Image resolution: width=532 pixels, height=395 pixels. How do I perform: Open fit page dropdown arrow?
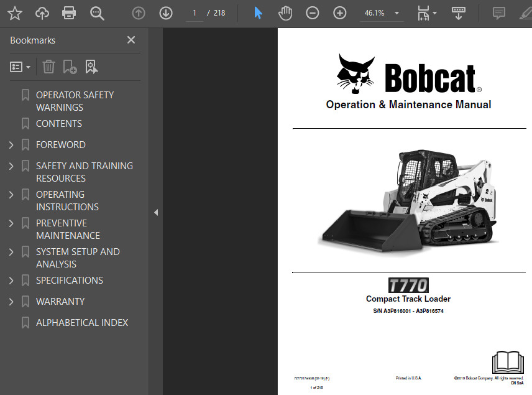pos(434,13)
